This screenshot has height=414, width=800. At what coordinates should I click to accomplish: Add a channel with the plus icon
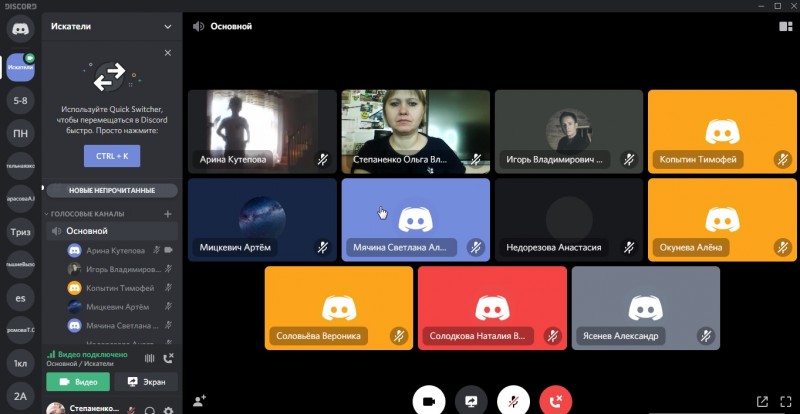click(167, 214)
